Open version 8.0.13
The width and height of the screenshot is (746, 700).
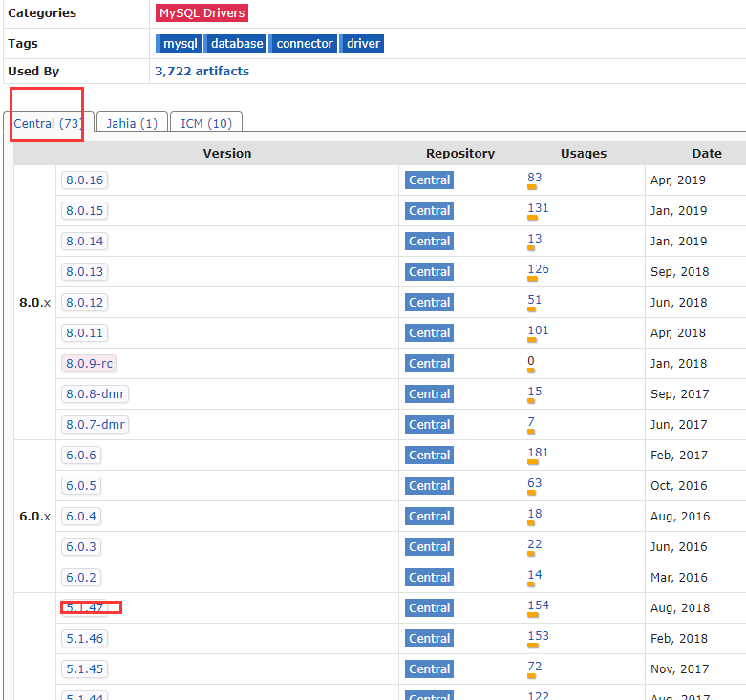(84, 271)
